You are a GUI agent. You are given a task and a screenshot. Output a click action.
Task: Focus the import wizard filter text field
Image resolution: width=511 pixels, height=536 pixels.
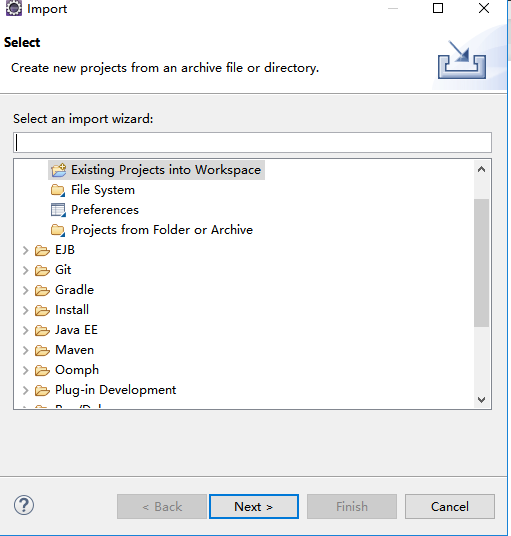253,143
